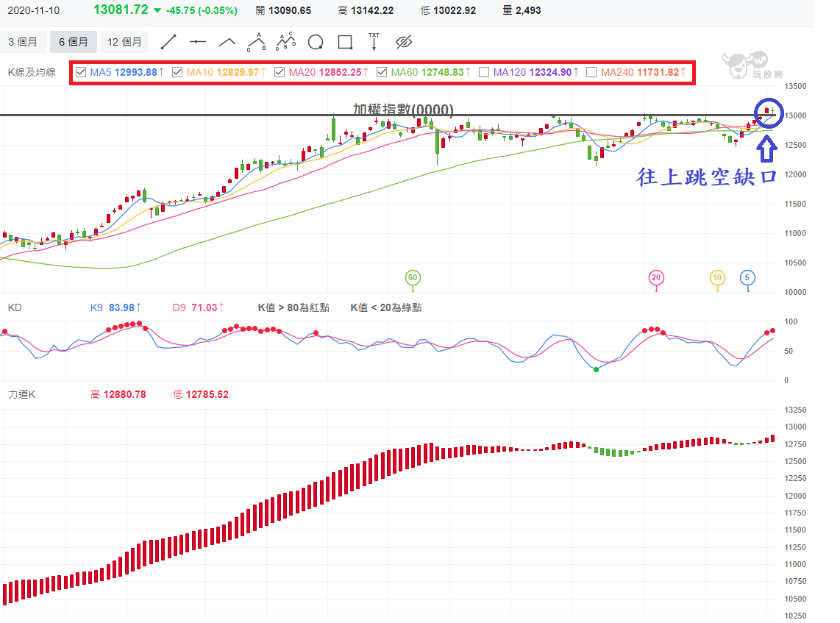This screenshot has height=623, width=840.
Task: Select the trend line drawing tool
Action: pyautogui.click(x=168, y=42)
